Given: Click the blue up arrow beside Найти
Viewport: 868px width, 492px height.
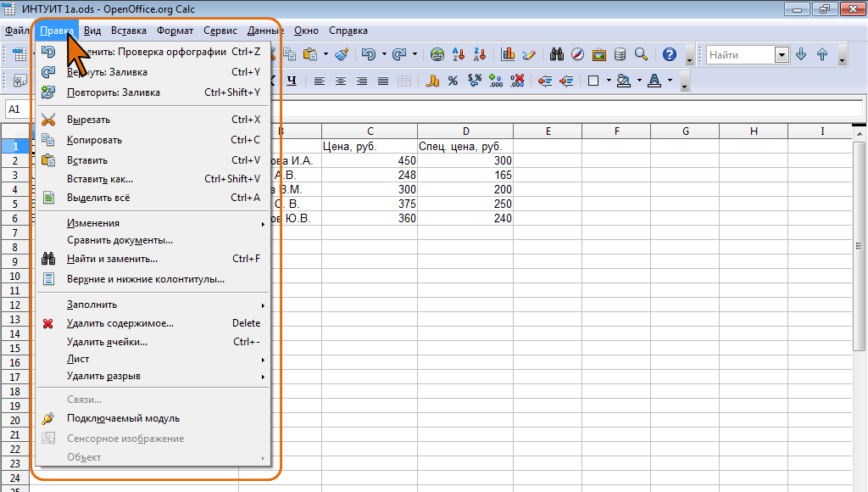Looking at the screenshot, I should click(822, 54).
